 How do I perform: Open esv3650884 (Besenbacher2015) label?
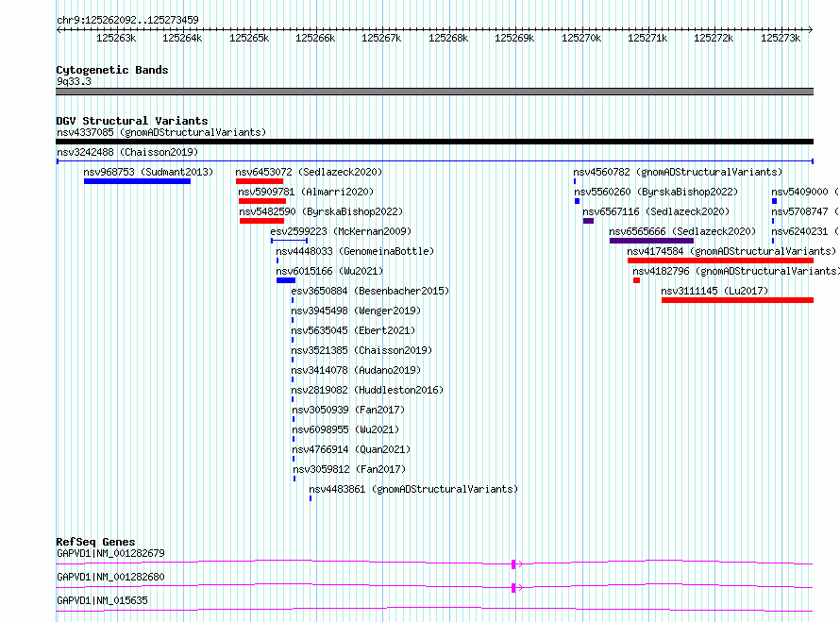tap(370, 291)
